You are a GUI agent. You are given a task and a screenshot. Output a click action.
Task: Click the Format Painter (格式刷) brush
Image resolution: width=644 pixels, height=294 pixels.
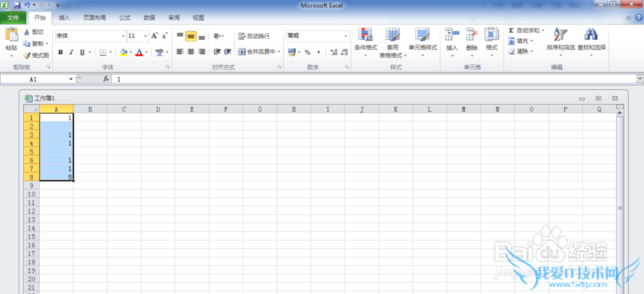point(26,55)
